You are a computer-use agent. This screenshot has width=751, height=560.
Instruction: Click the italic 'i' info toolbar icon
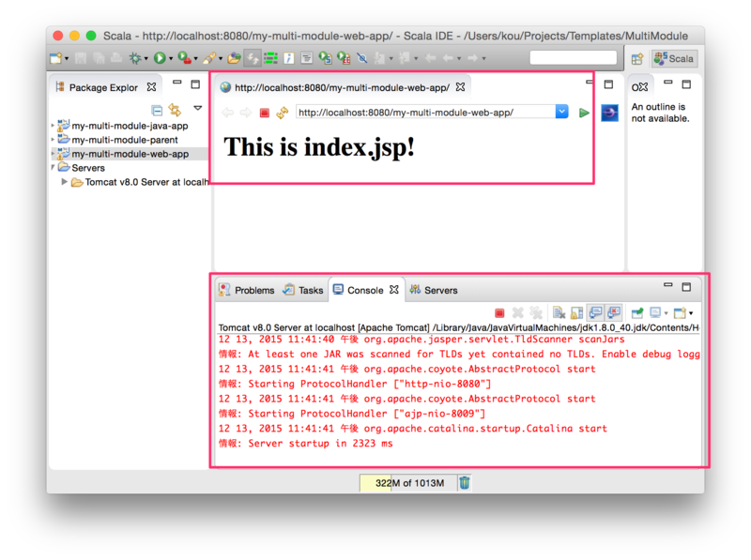pos(288,58)
